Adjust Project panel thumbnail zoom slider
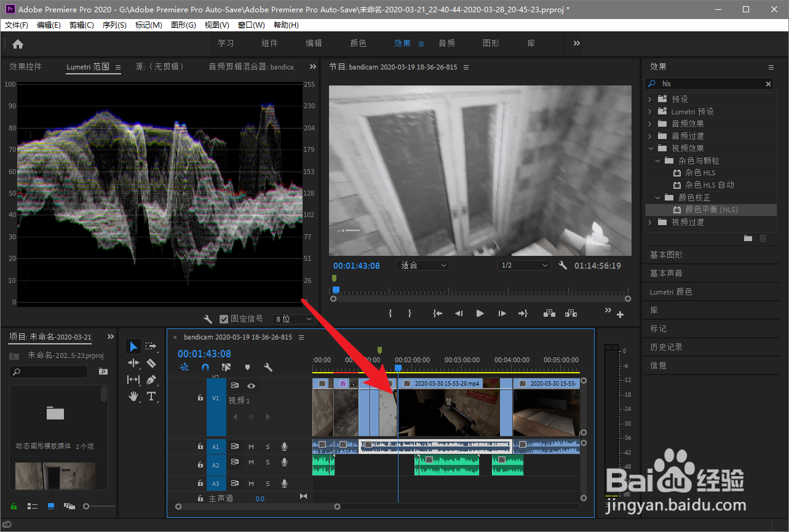 [87, 506]
